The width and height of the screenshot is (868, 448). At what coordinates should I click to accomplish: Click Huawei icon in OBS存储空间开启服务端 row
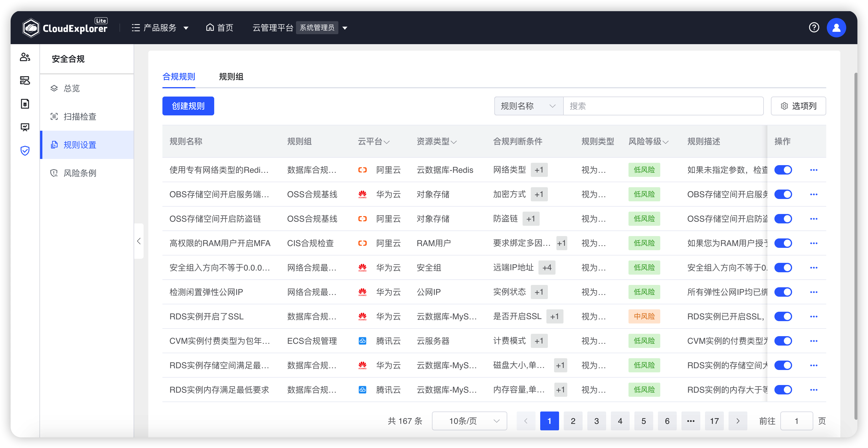coord(362,194)
